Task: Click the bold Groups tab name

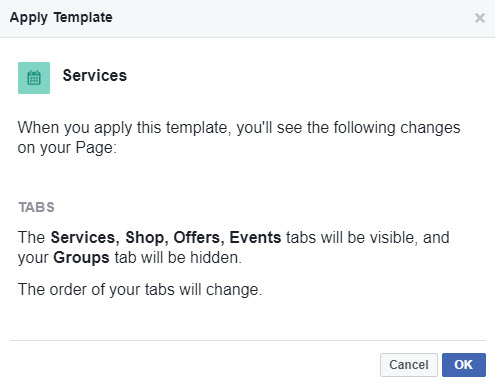Action: 81,258
